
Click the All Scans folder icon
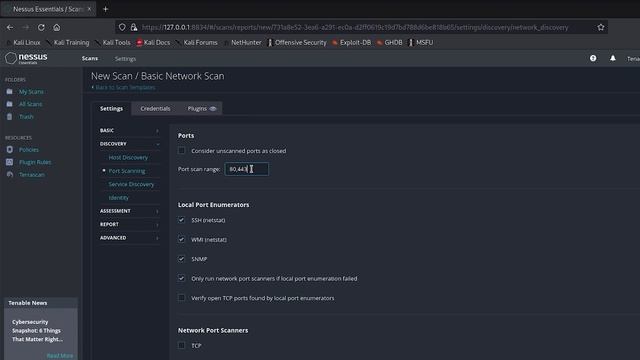point(9,104)
